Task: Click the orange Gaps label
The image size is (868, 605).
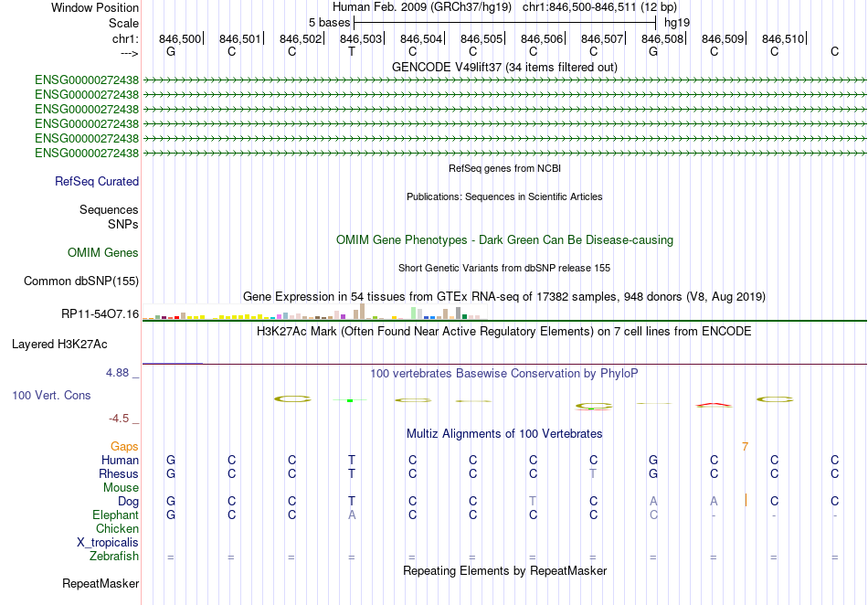Action: (x=124, y=446)
